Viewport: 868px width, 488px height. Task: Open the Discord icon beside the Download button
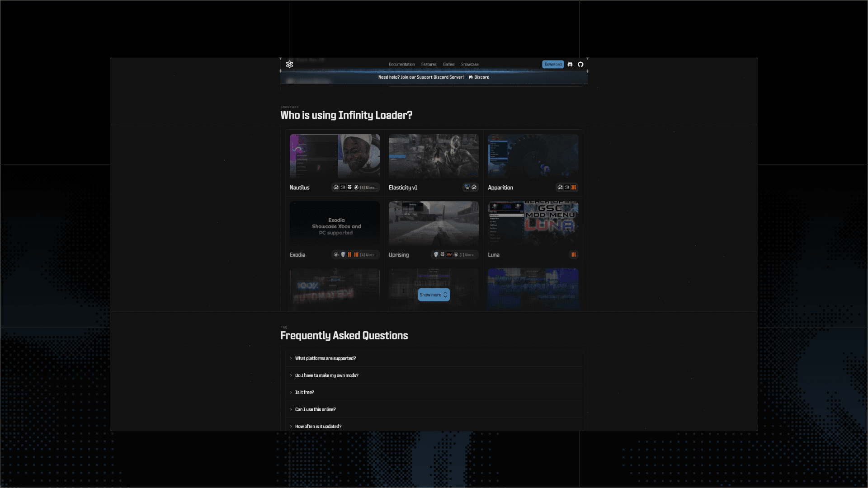(x=570, y=64)
